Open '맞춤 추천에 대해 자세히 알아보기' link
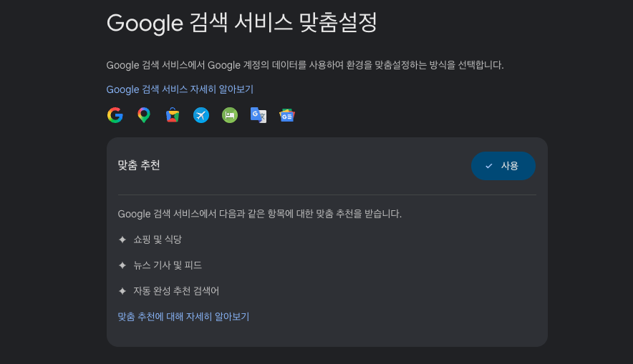Screen dimensions: 633x364 tap(183, 316)
